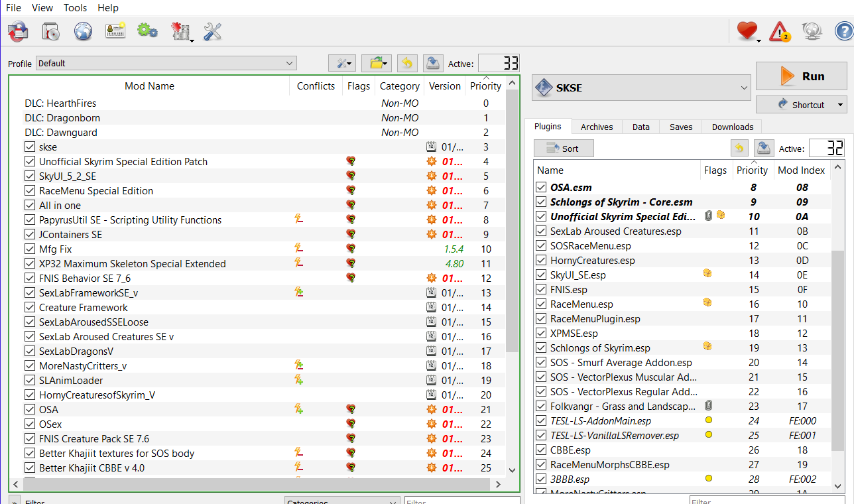
Task: Disable the Creature Framework mod checkbox
Action: point(29,308)
